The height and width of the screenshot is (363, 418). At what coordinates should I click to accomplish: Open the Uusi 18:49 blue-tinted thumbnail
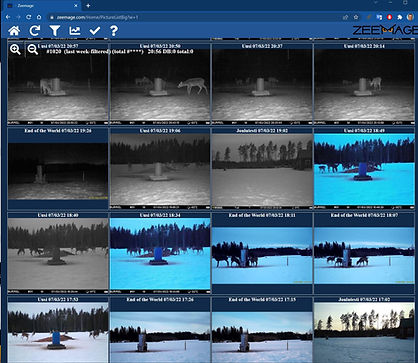364,170
